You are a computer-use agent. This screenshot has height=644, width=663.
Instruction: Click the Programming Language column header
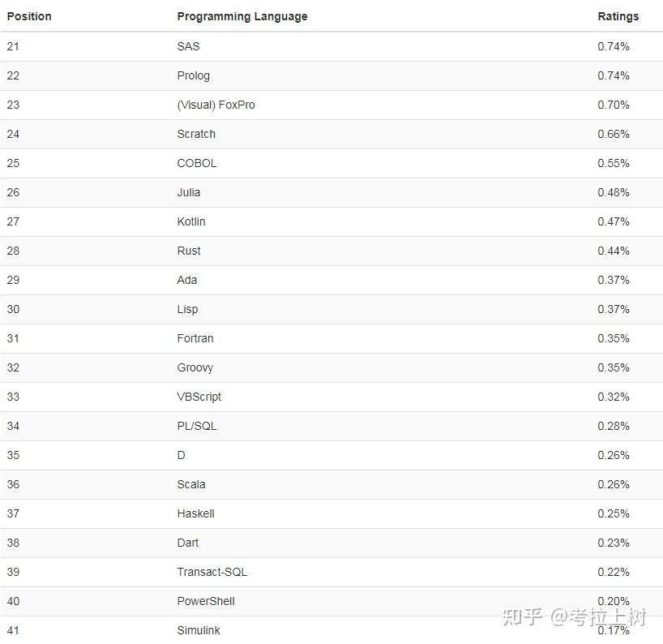click(x=242, y=16)
